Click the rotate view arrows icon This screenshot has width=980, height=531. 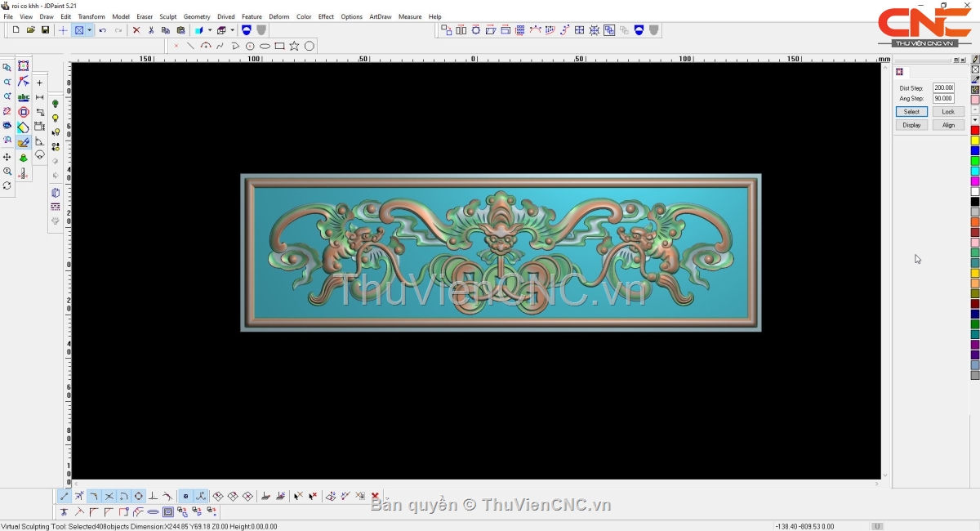(x=7, y=186)
